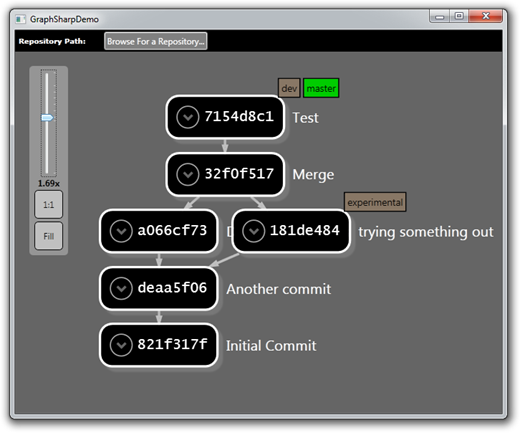The image size is (520, 433).
Task: Expand the chevron on commit 181de484
Action: [x=254, y=231]
